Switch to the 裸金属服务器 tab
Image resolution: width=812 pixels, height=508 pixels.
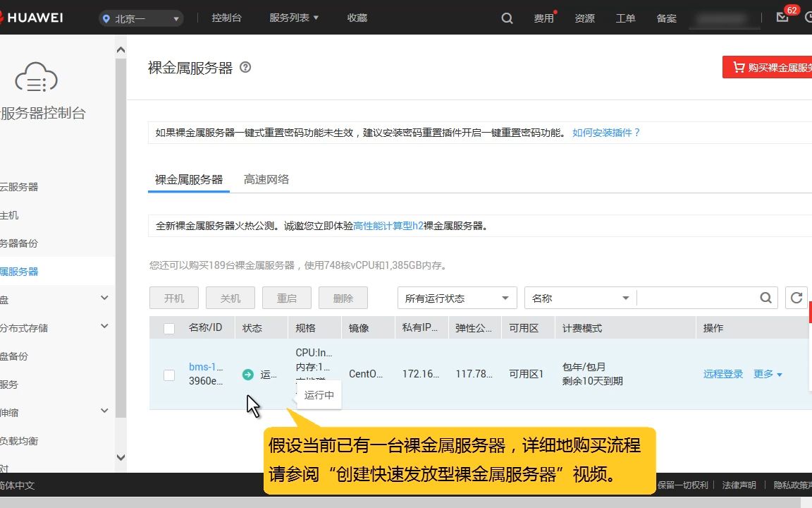click(188, 180)
